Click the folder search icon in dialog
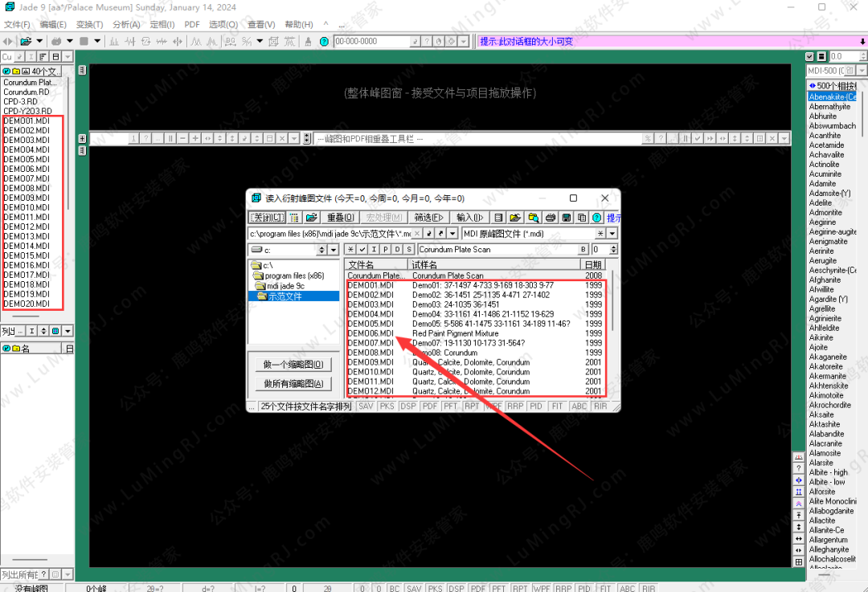868x592 pixels. tap(532, 218)
